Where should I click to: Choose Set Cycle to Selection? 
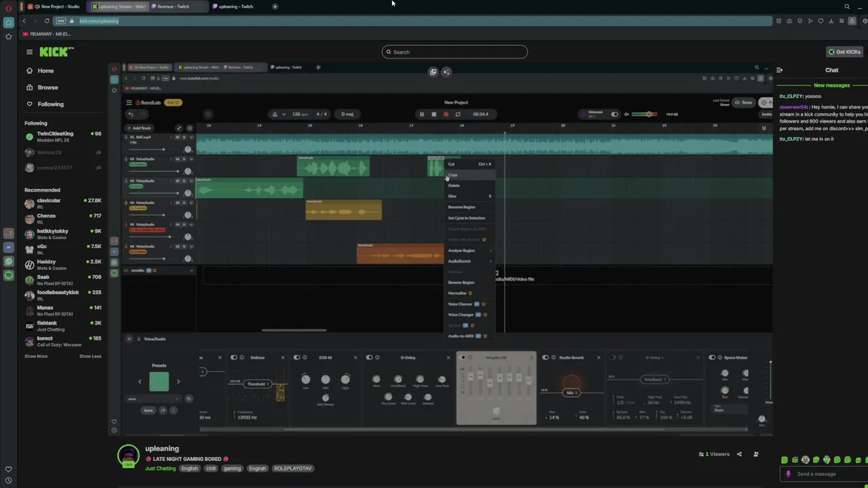470,218
